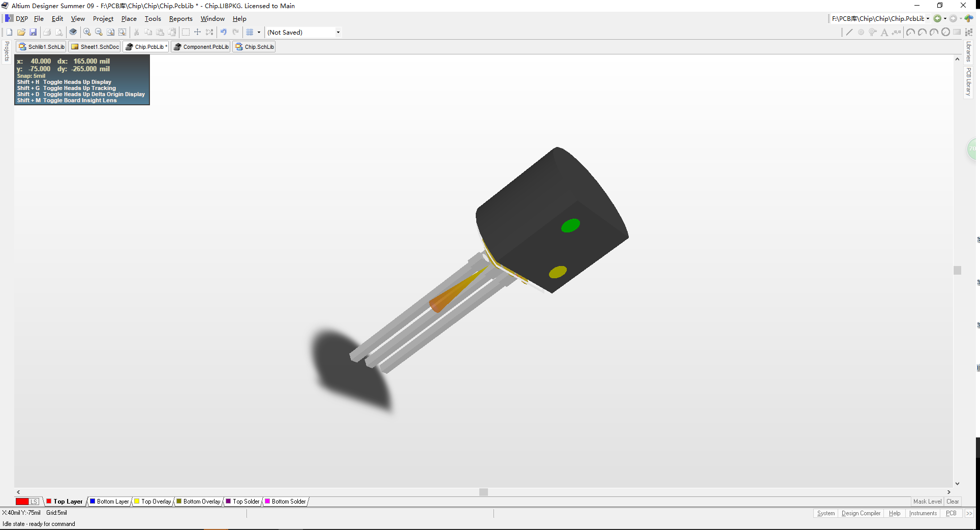Zoom in with magnifier plus icon

87,32
